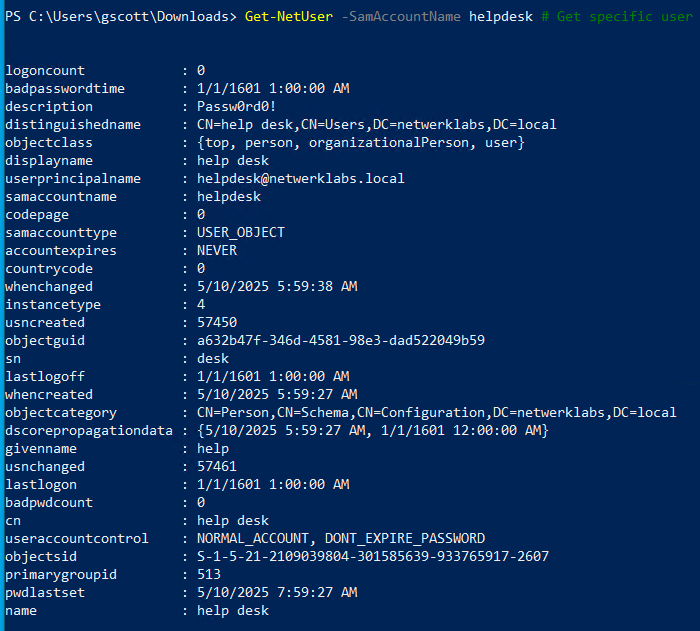
Task: Click the pwdlastset timestamp
Action: click(x=277, y=592)
